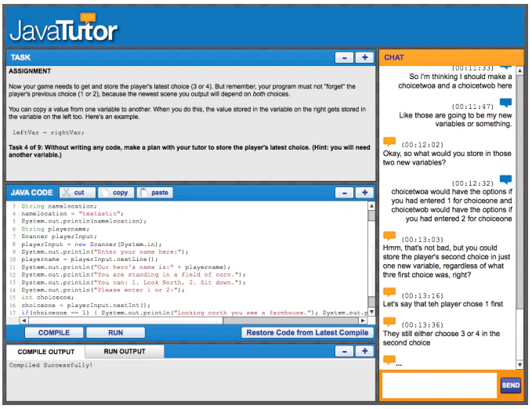Click student bubble icon at 00:12:32
This screenshot has height=409, width=532.
[505, 179]
